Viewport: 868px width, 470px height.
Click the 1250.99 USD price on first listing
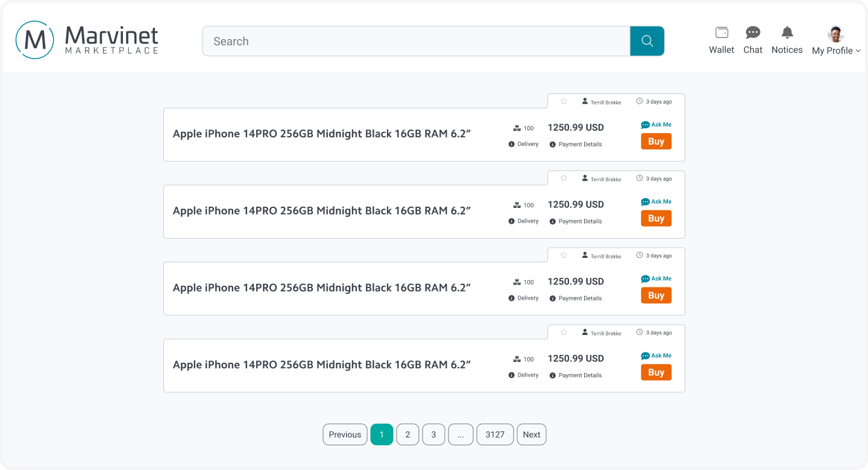(576, 128)
